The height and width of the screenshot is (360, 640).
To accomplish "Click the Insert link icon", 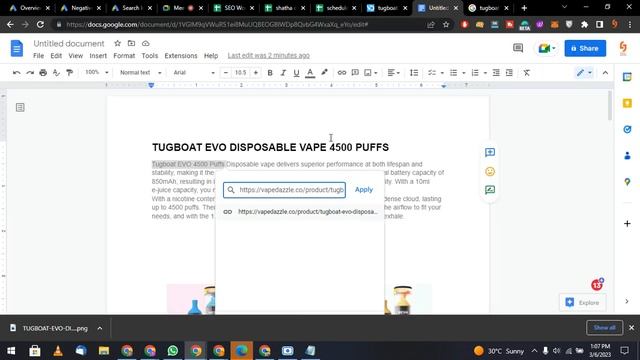I will 342,73.
